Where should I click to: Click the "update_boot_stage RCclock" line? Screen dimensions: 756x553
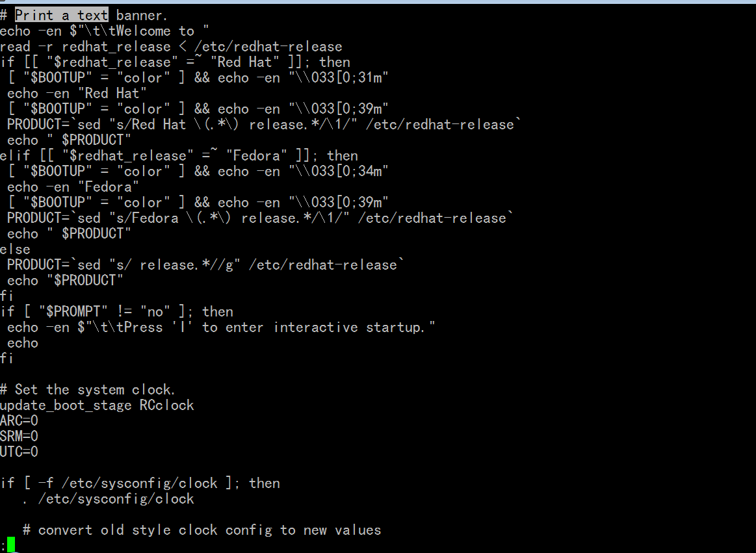[x=97, y=405]
